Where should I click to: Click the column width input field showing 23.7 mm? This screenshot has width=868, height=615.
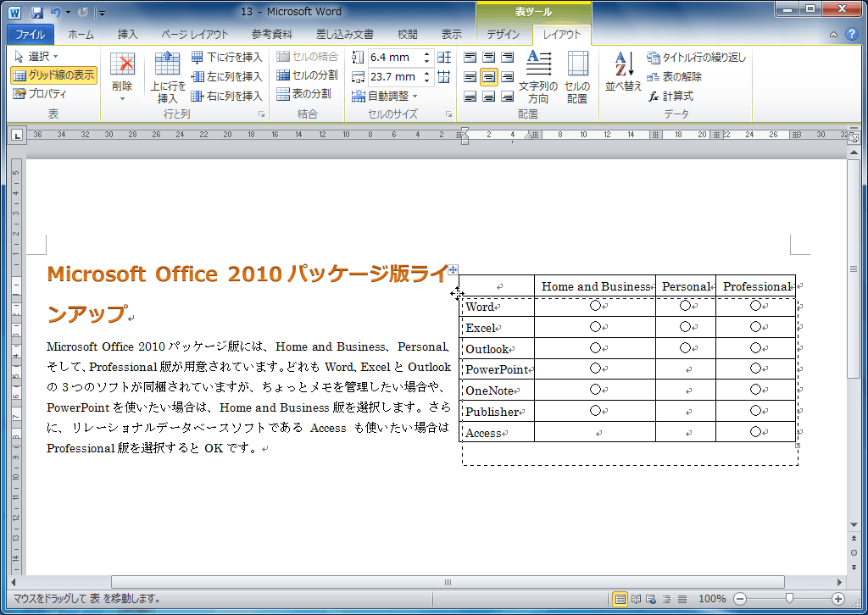pos(393,77)
